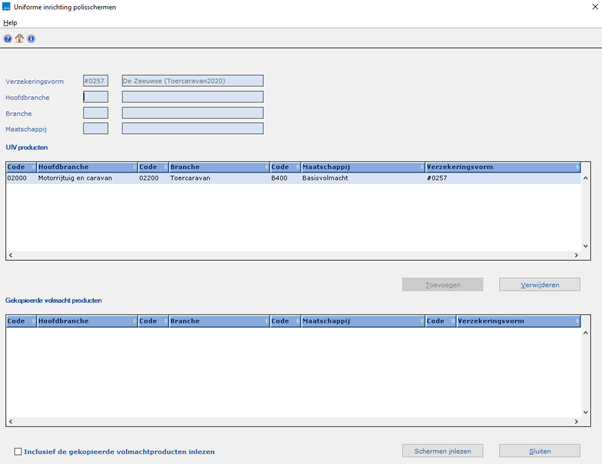The width and height of the screenshot is (602, 464).
Task: Click the Hoofdbranche code input field
Action: (x=96, y=97)
